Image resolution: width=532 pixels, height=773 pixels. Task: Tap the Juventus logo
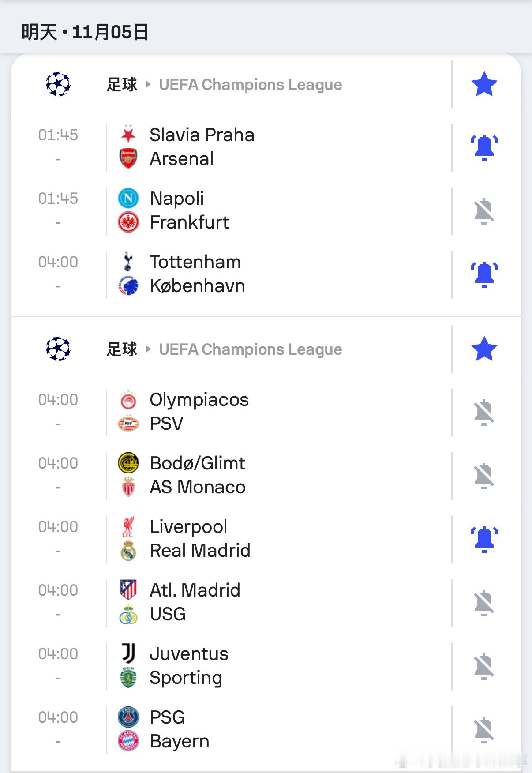128,653
